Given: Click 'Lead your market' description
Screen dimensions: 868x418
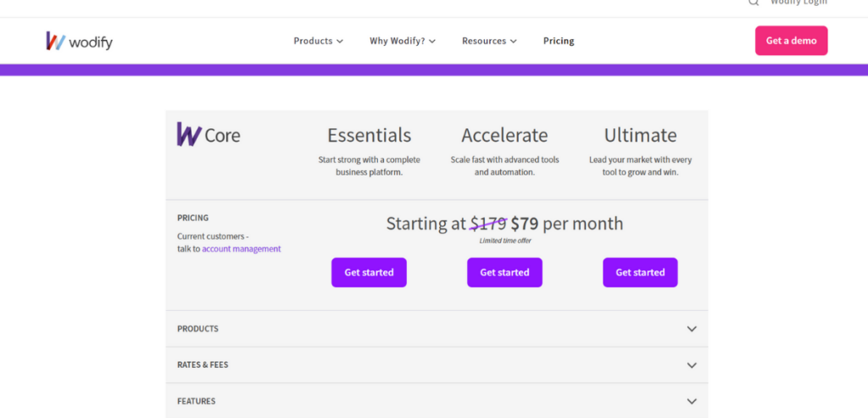Looking at the screenshot, I should pyautogui.click(x=641, y=166).
